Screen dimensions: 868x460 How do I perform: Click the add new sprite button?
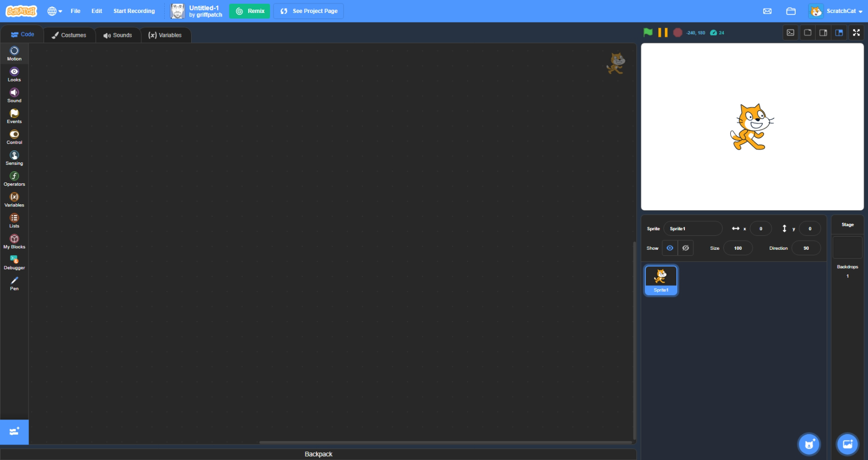[809, 444]
